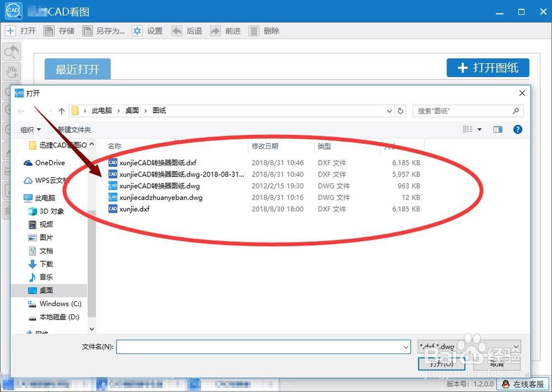Open the *.dxf *.dwg file type filter
The image size is (552, 392).
(x=469, y=347)
